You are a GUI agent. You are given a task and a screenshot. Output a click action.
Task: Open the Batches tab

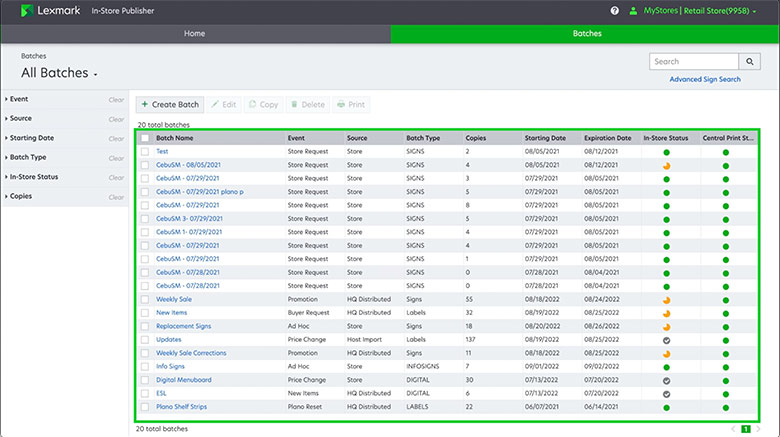point(586,33)
